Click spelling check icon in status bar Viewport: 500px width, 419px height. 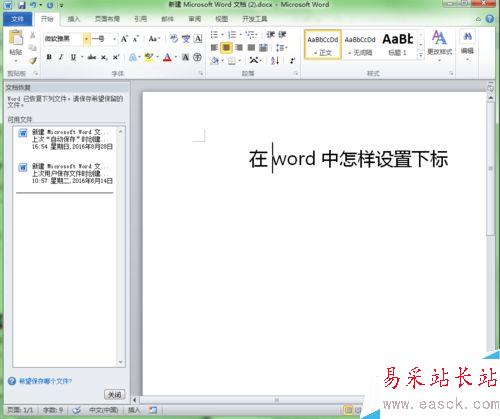pos(76,410)
